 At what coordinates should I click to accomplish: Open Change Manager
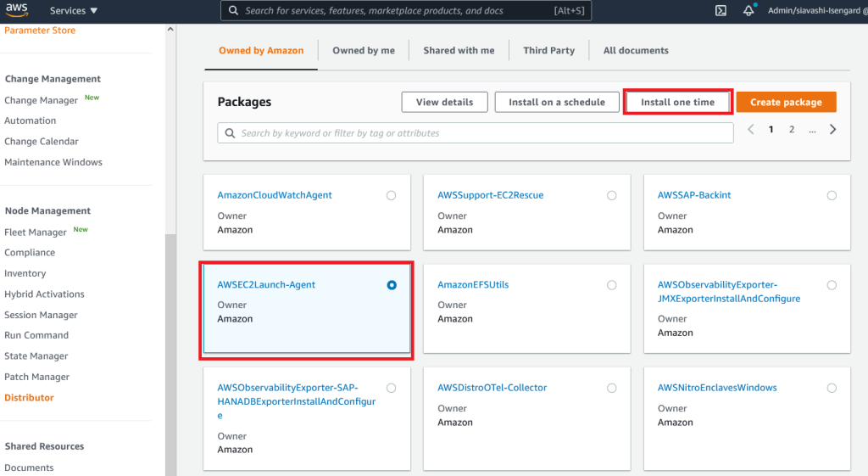pyautogui.click(x=41, y=100)
